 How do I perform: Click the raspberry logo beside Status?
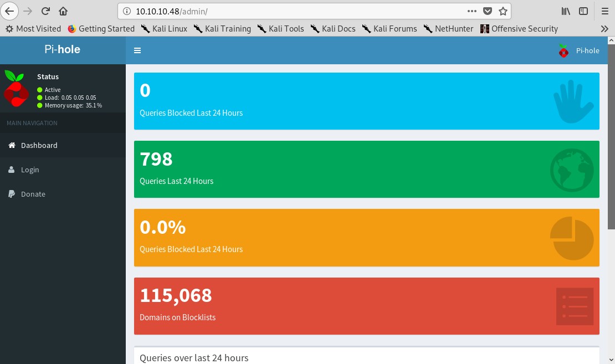tap(16, 89)
